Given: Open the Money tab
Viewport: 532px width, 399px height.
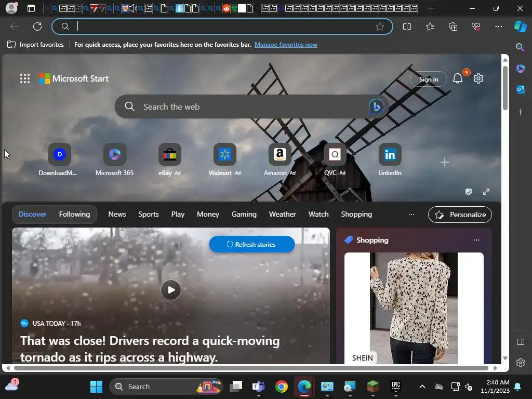Looking at the screenshot, I should tap(208, 215).
